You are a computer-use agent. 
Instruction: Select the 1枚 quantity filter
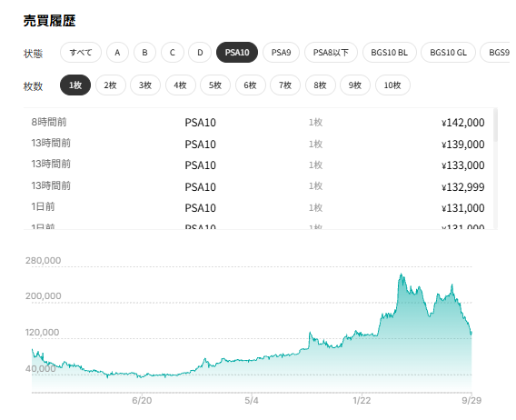point(75,85)
